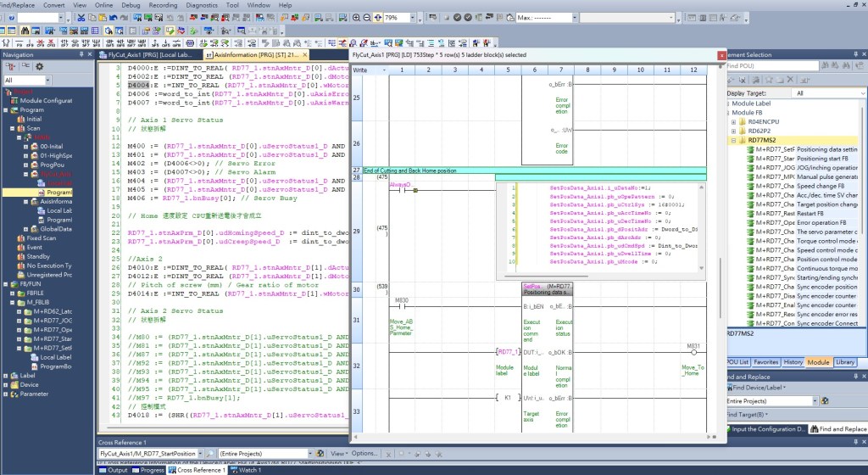Expand the RD62P2 module node
This screenshot has height=475, width=868.
pos(734,131)
